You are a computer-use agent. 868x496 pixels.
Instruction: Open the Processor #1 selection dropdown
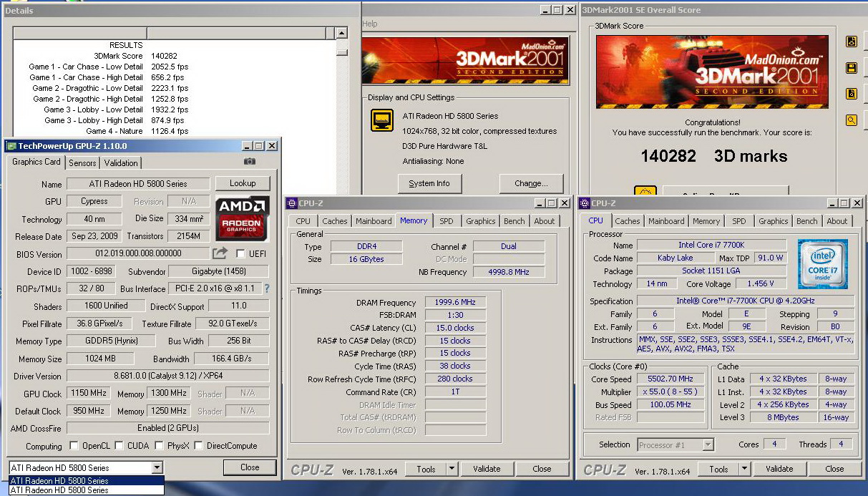708,444
